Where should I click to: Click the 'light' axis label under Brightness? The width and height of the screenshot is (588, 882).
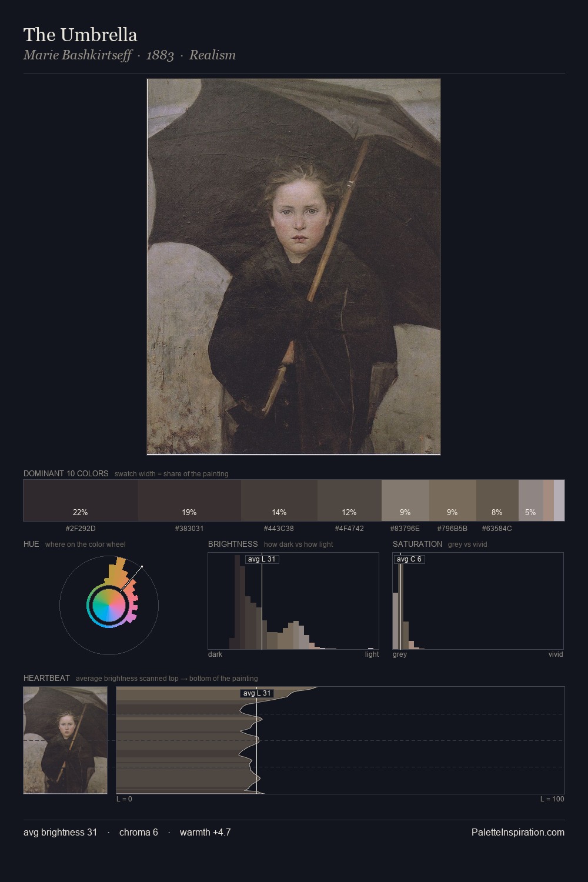pos(372,654)
